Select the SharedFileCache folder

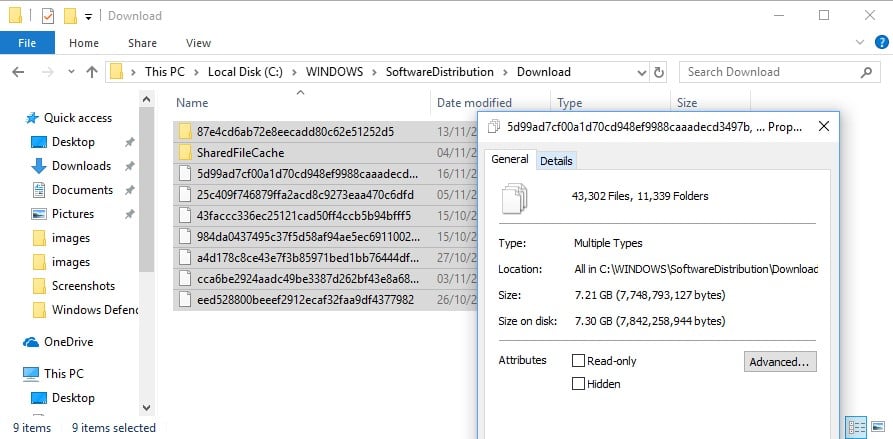240,153
